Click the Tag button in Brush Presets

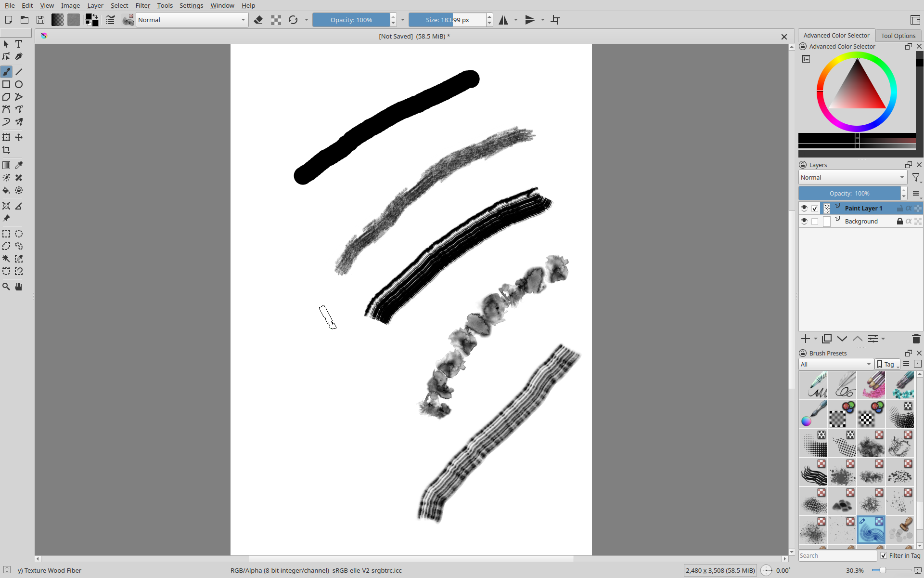[887, 364]
